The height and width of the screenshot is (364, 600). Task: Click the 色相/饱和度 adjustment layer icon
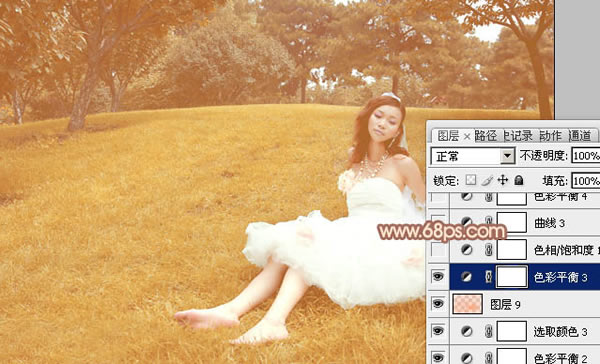466,250
